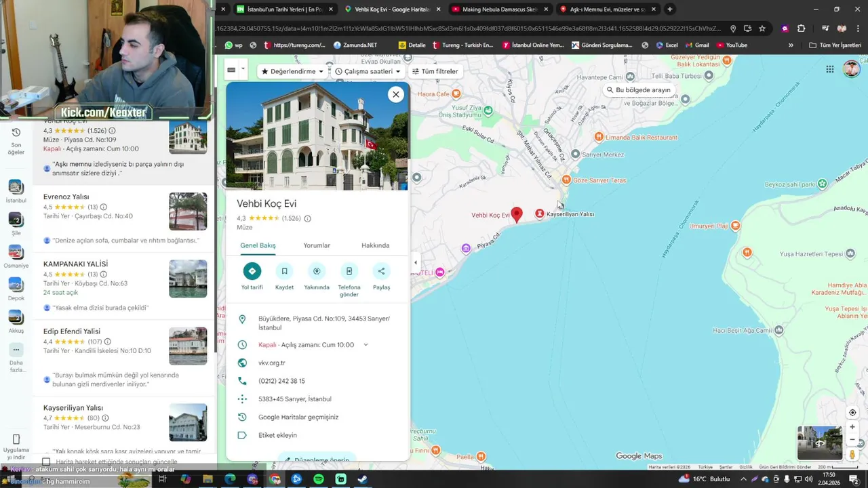The image size is (868, 488).
Task: Open the Kayseriliyan Yalısı result thumbnail
Action: point(188,422)
